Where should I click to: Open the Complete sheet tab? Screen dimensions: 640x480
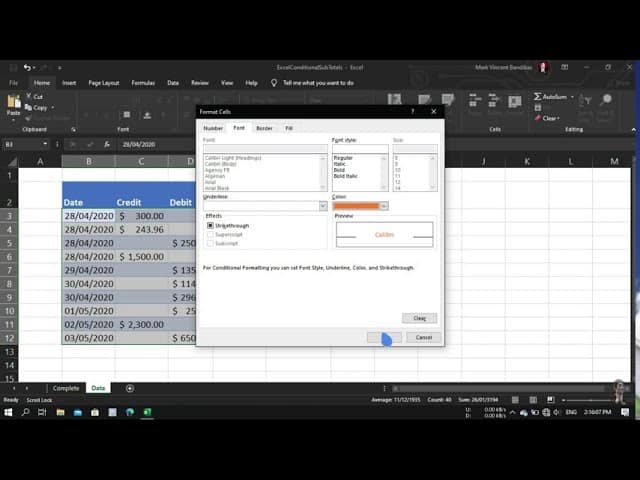click(66, 388)
